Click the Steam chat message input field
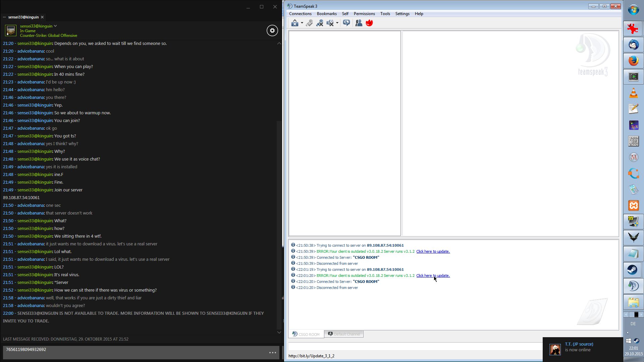 [134, 352]
